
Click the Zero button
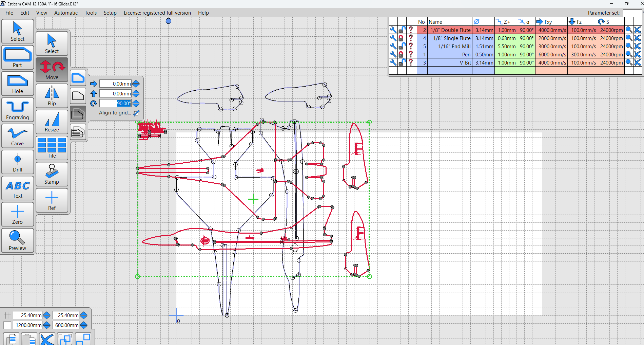point(18,214)
